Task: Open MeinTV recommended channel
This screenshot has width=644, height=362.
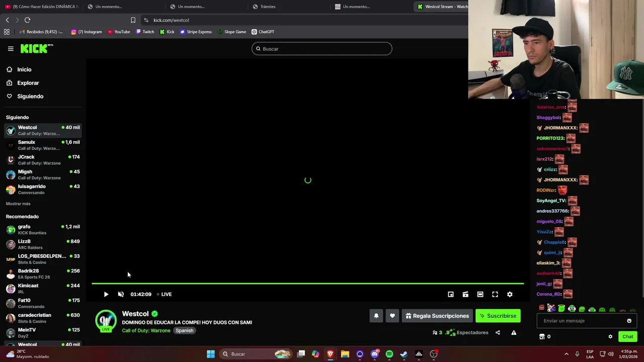Action: (43, 332)
